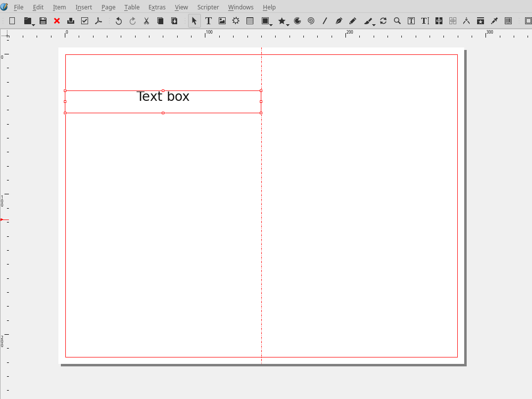Pick the Bezier curve pen tool
532x399 pixels.
pos(339,21)
